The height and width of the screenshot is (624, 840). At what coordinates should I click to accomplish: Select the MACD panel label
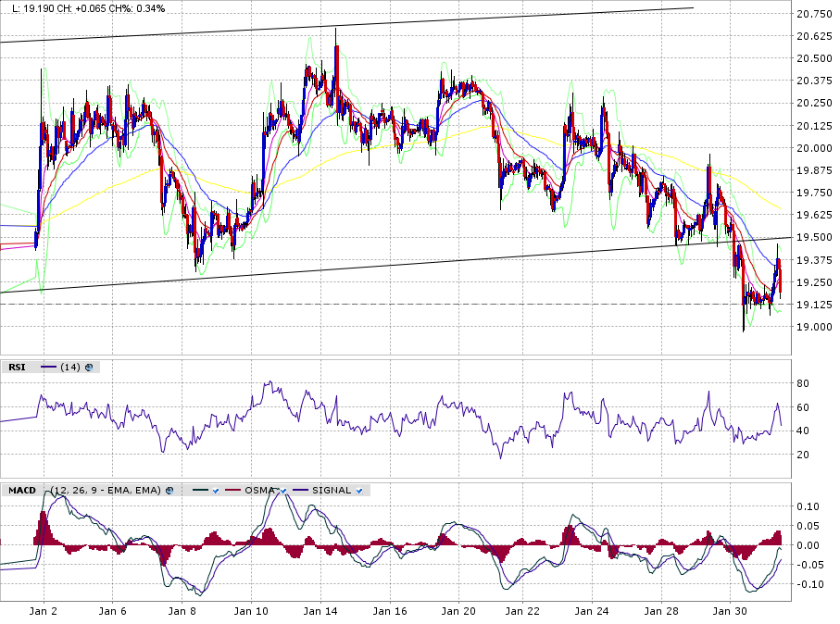[22, 491]
